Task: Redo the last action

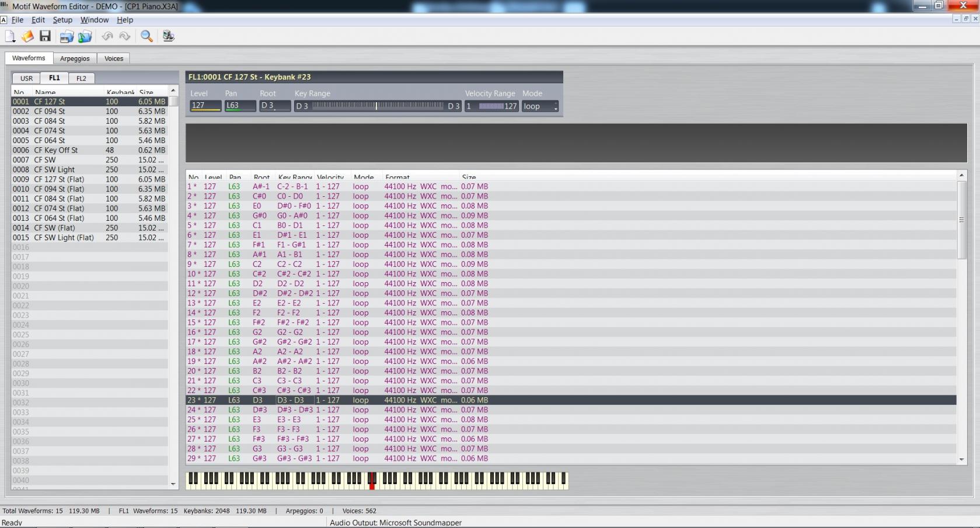Action: (125, 36)
